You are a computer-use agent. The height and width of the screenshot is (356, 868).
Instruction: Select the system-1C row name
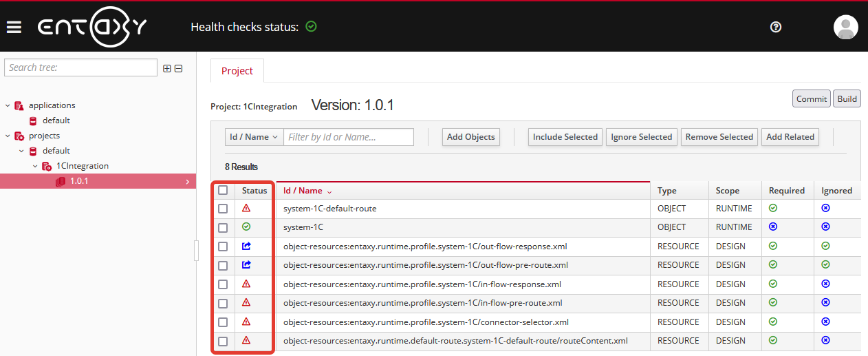click(303, 227)
